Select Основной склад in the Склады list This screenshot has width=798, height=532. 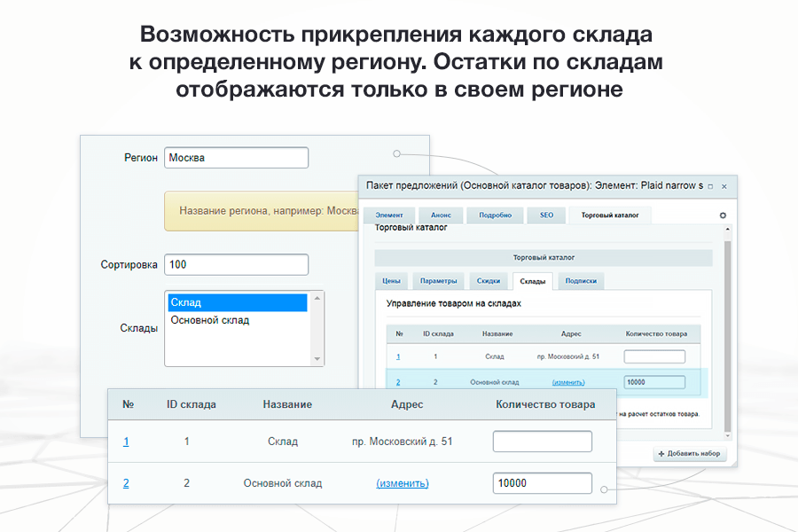tap(237, 320)
